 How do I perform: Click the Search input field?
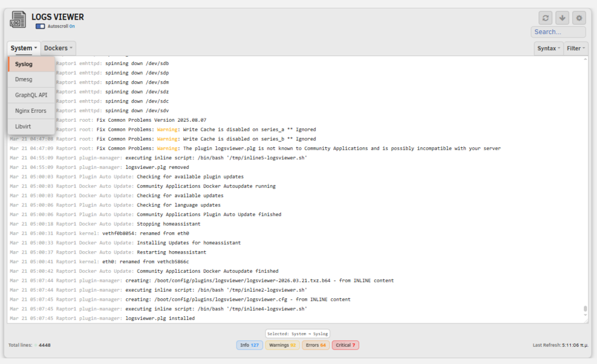pyautogui.click(x=558, y=32)
